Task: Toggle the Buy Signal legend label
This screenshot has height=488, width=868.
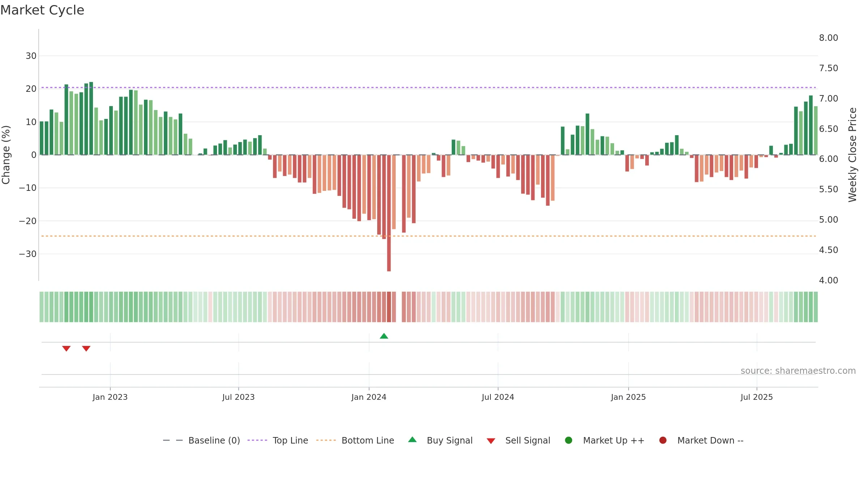Action: coord(450,441)
